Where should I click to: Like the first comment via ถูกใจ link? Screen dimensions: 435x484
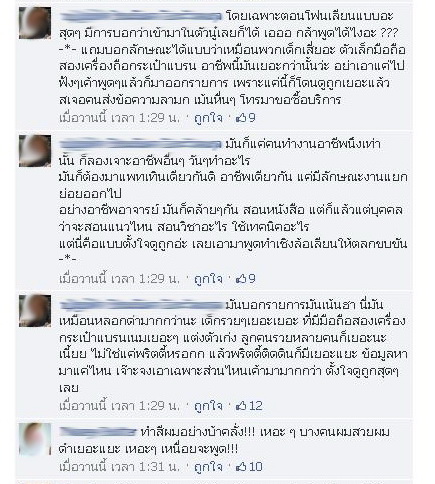[x=208, y=118]
